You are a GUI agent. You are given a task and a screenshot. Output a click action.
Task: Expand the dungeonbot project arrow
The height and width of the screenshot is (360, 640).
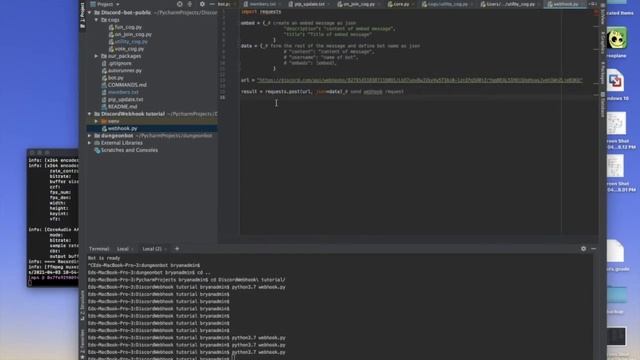pos(89,136)
